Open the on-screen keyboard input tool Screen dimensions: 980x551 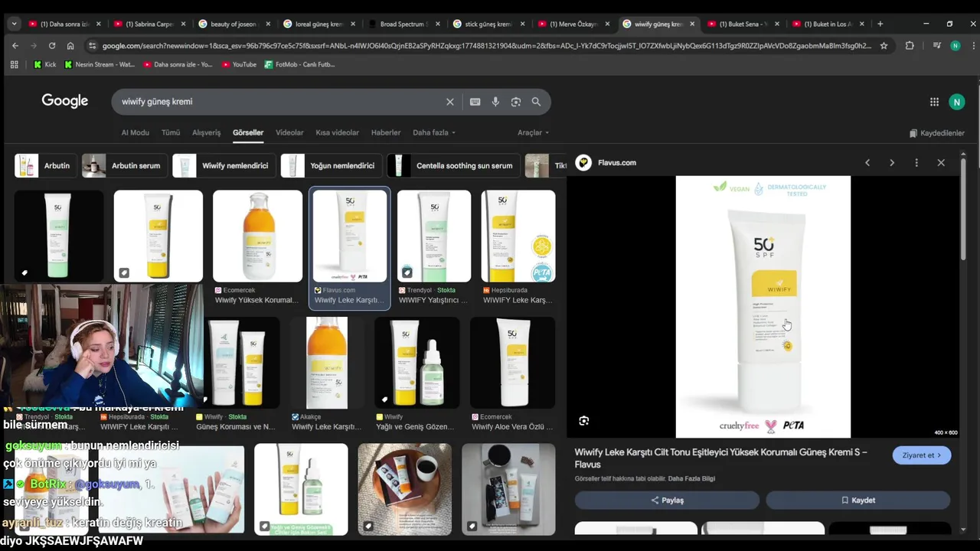[475, 102]
